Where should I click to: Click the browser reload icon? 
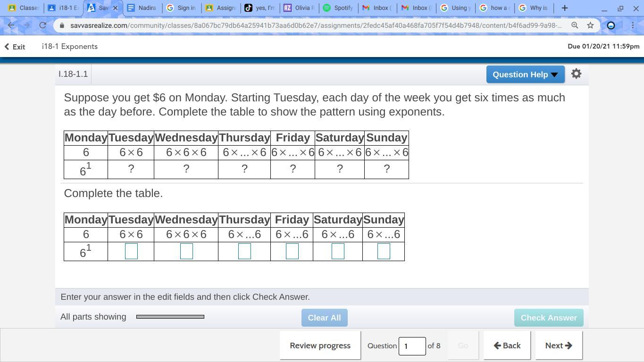pyautogui.click(x=42, y=25)
